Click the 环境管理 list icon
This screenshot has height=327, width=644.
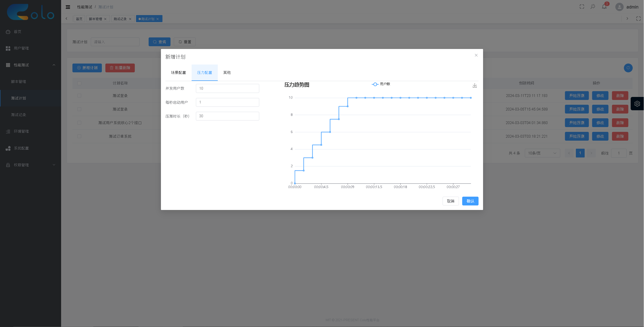click(8, 132)
